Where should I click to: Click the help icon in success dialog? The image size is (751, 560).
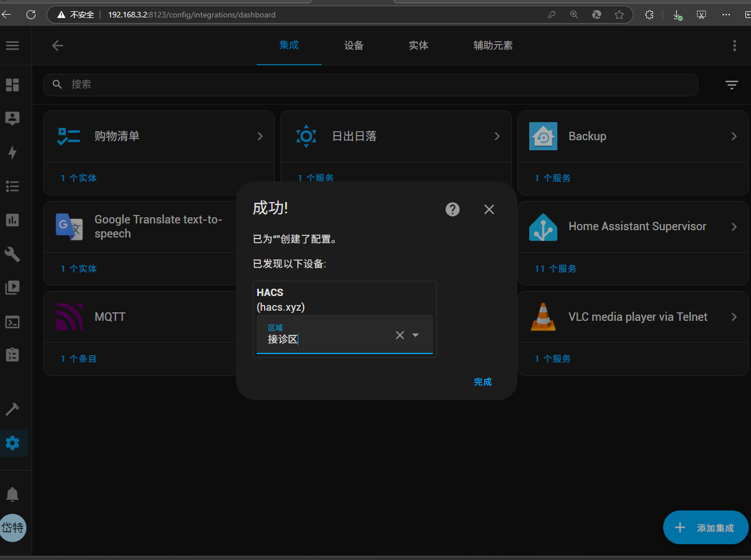click(453, 209)
